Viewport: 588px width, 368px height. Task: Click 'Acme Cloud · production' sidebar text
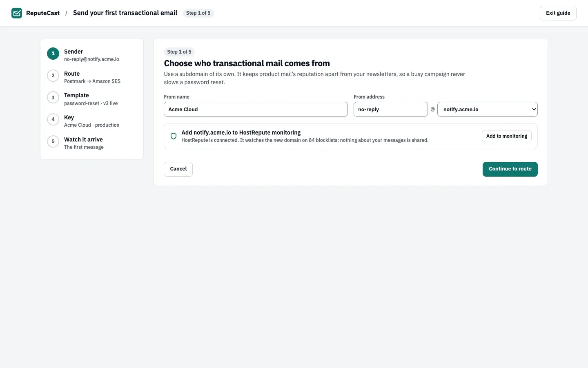point(92,125)
